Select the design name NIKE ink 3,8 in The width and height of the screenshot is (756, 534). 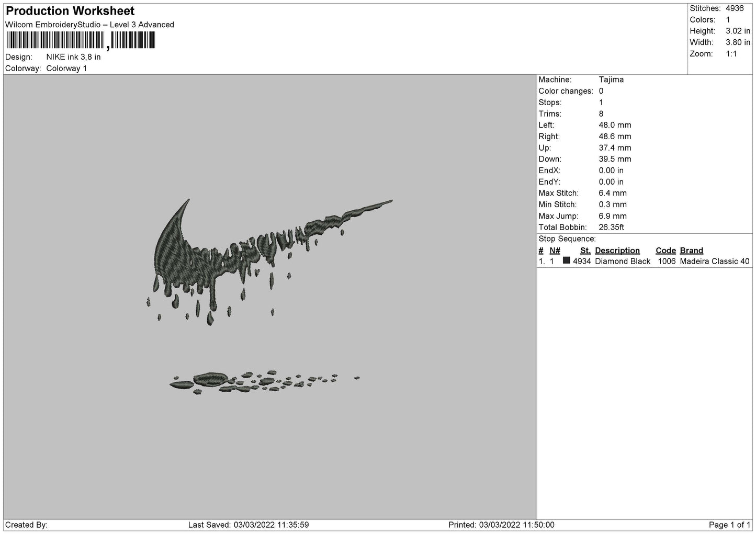click(74, 57)
